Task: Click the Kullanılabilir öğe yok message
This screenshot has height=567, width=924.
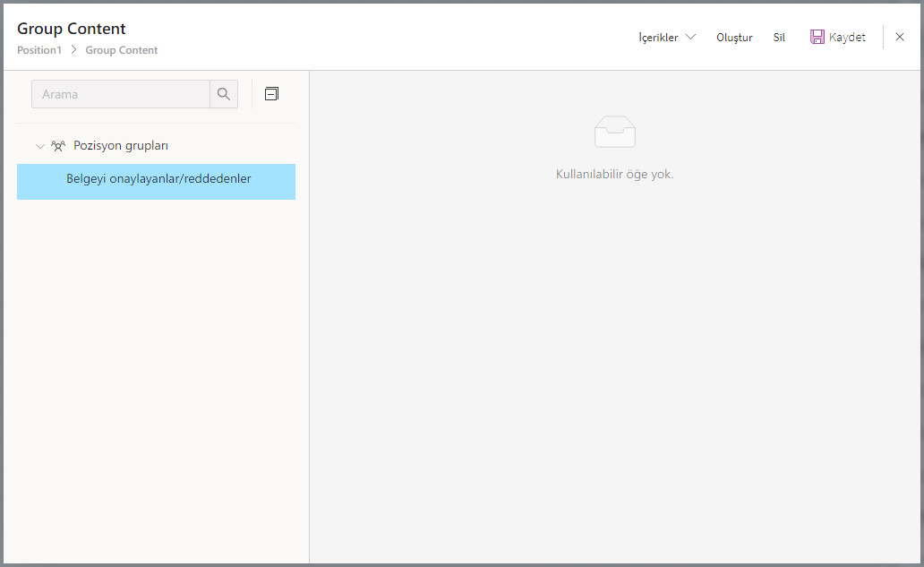Action: 614,174
